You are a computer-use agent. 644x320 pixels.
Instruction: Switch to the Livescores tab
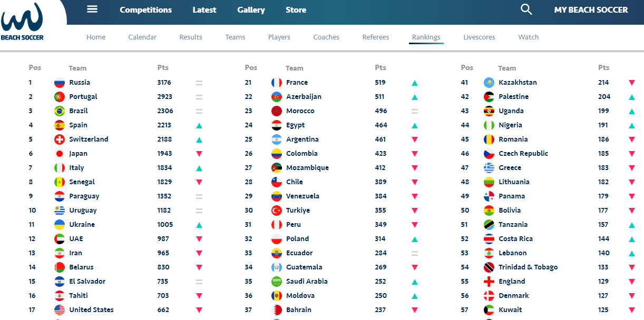click(x=480, y=37)
